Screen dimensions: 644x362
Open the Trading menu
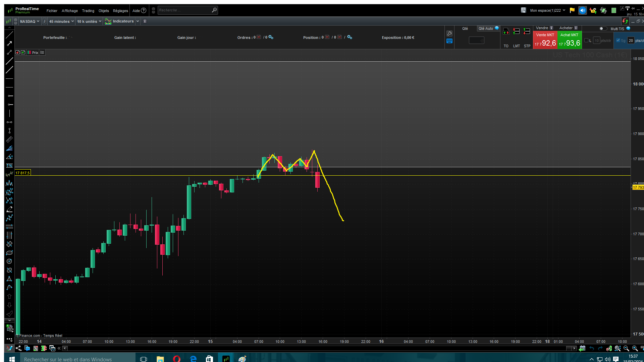pos(88,11)
